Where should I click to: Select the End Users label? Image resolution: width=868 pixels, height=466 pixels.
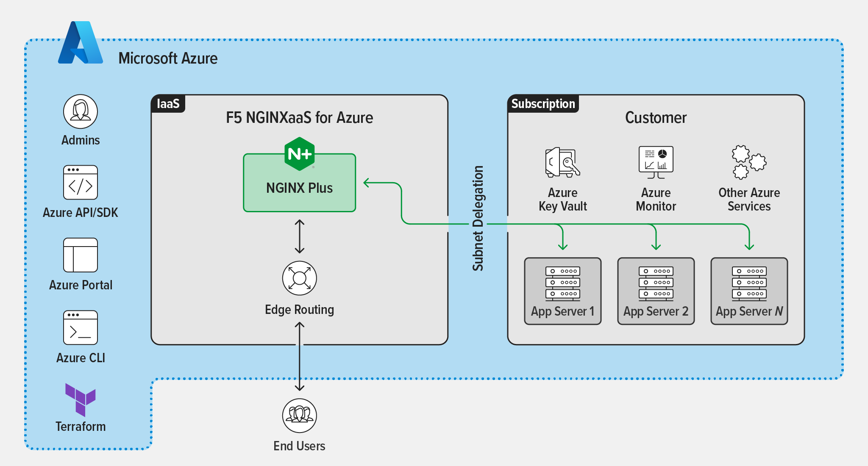coord(300,446)
